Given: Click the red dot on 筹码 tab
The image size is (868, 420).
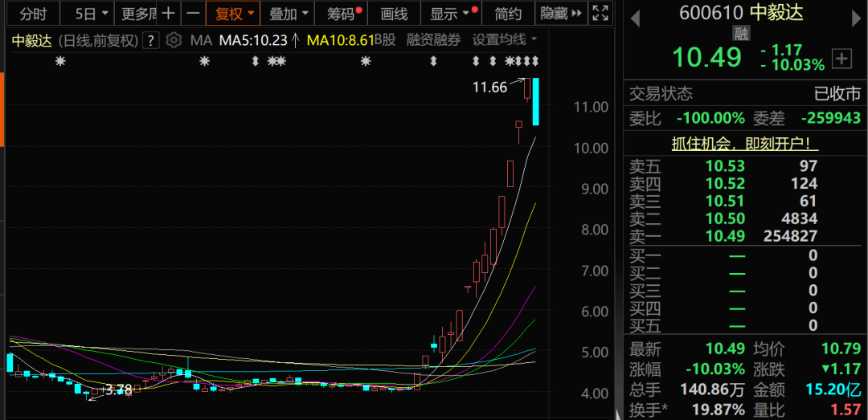Looking at the screenshot, I should [x=359, y=10].
